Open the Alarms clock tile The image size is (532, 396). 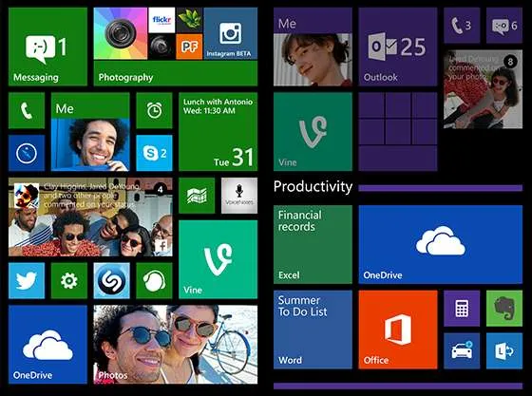pos(154,111)
